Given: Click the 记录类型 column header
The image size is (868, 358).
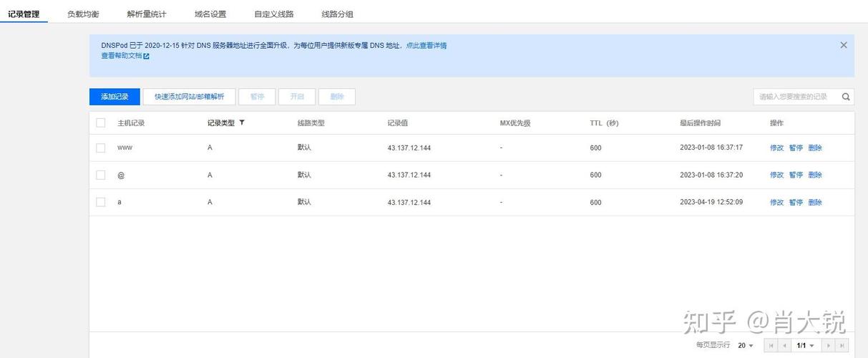Looking at the screenshot, I should coord(221,123).
